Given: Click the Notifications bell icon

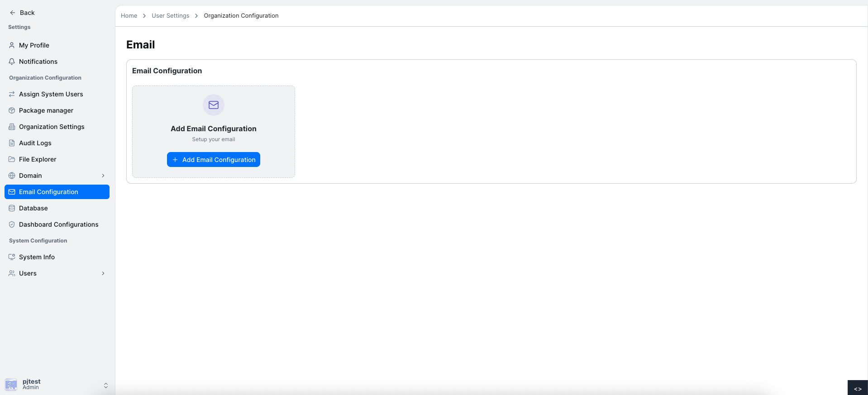Looking at the screenshot, I should pos(12,62).
